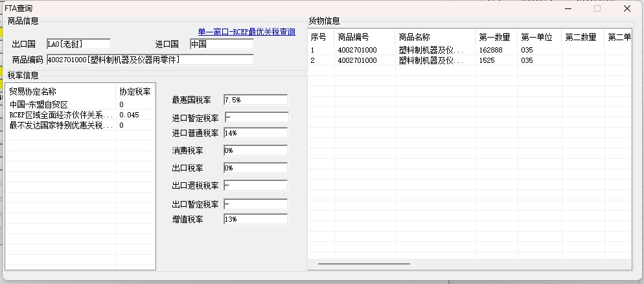644x284 pixels.
Task: Select the 最不发达国家特别优惠关税 row
Action: (80, 125)
